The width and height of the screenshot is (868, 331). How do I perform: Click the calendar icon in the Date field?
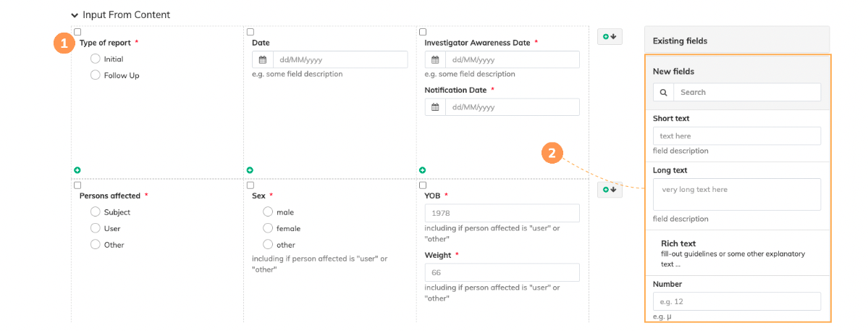click(x=262, y=59)
